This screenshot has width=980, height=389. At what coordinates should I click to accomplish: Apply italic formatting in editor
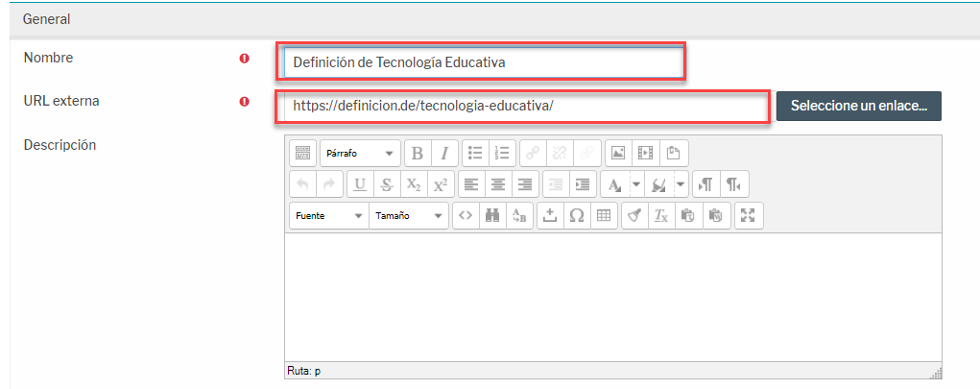coord(443,153)
